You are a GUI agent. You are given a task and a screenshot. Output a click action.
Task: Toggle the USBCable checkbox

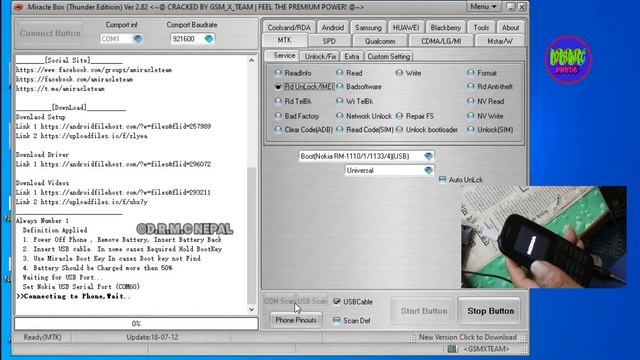point(337,302)
